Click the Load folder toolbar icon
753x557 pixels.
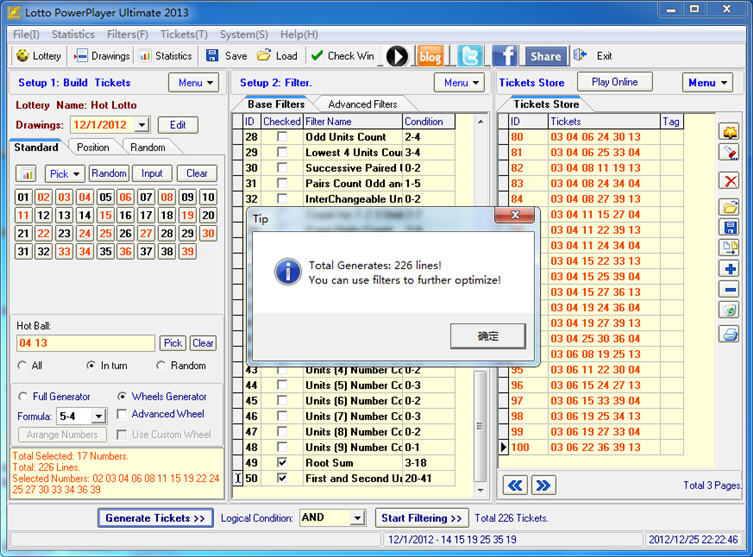point(264,56)
